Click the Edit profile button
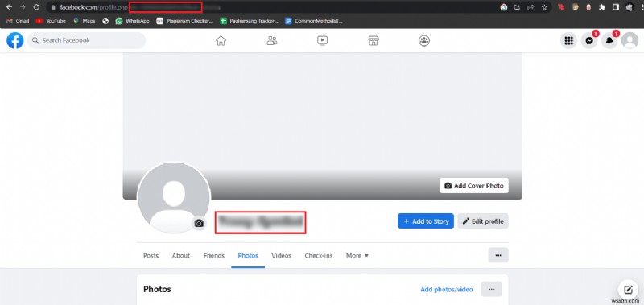 [483, 221]
